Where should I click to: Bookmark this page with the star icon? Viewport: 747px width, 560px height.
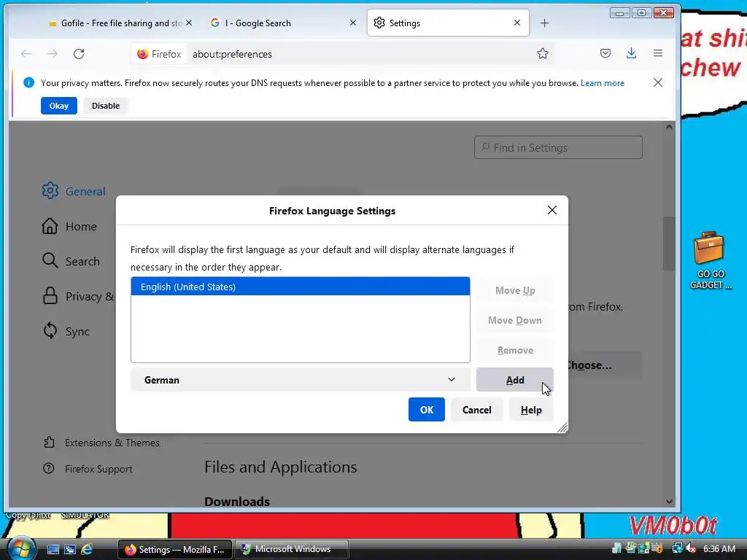[542, 54]
